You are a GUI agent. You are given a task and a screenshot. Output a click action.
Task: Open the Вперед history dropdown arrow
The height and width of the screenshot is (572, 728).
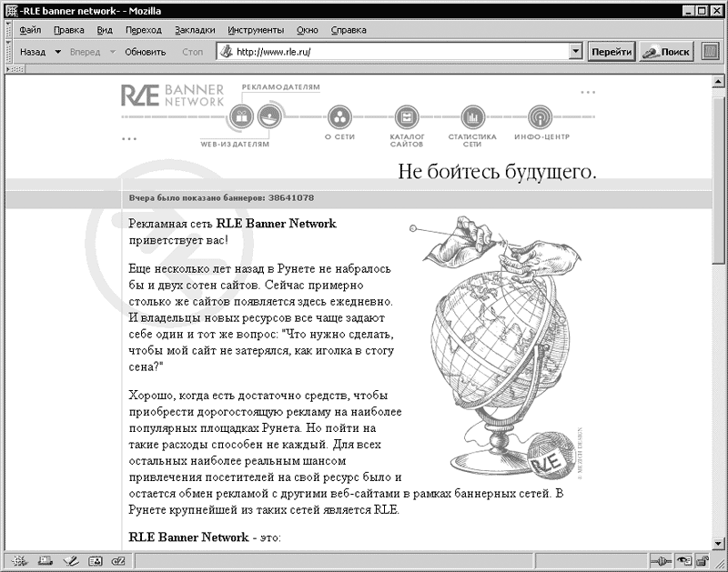[112, 52]
